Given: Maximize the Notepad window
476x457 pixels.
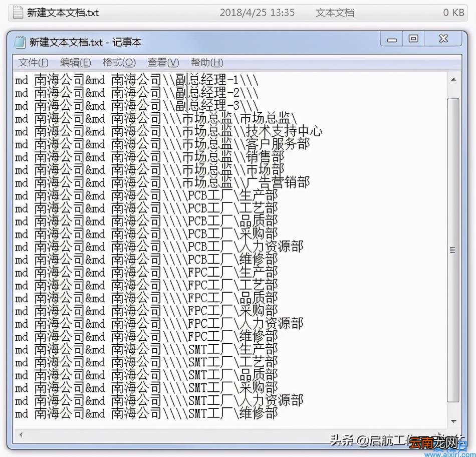Looking at the screenshot, I should coord(413,39).
